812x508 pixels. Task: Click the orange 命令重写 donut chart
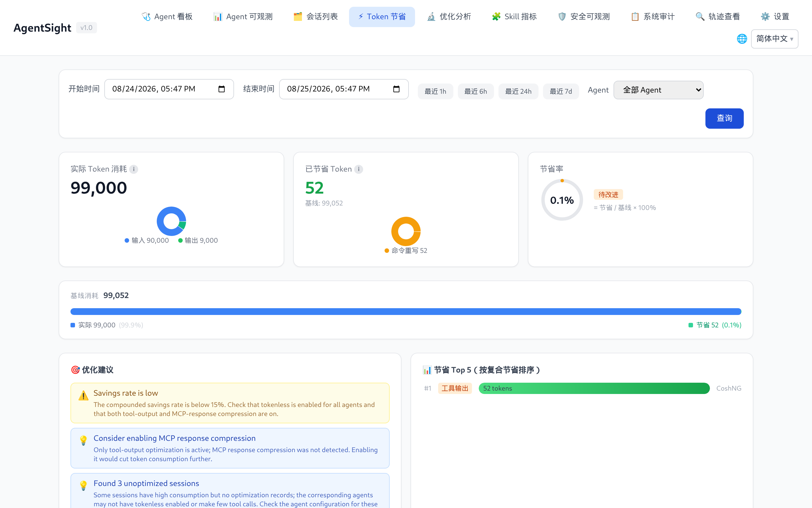[x=406, y=231]
